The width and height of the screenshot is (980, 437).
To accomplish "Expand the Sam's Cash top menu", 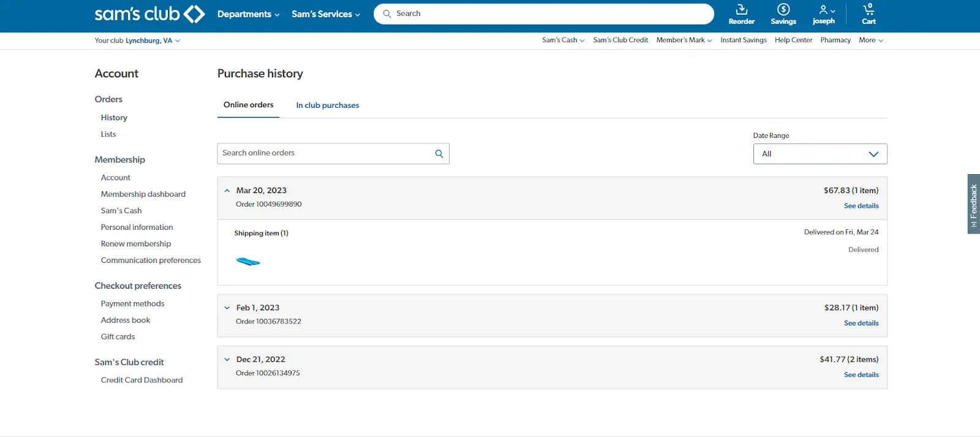I will tap(563, 40).
